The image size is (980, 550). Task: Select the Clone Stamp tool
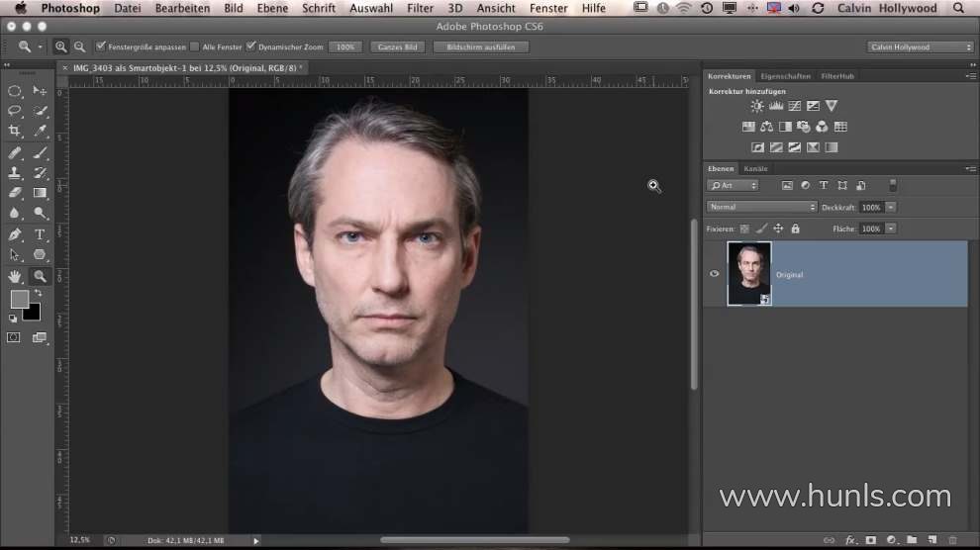pos(15,173)
